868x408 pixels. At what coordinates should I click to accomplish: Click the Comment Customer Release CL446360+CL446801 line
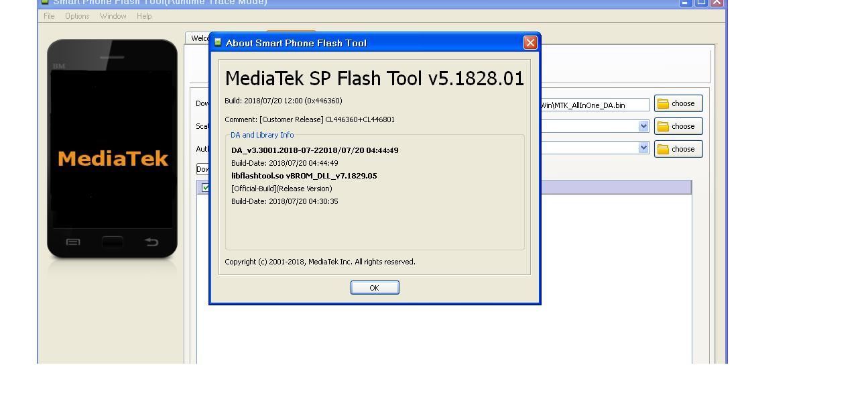(x=310, y=119)
